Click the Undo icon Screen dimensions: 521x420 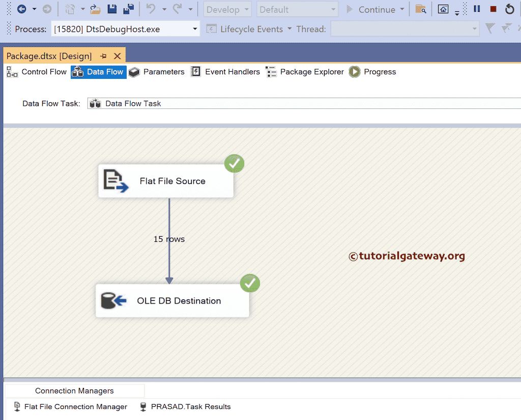pos(151,9)
